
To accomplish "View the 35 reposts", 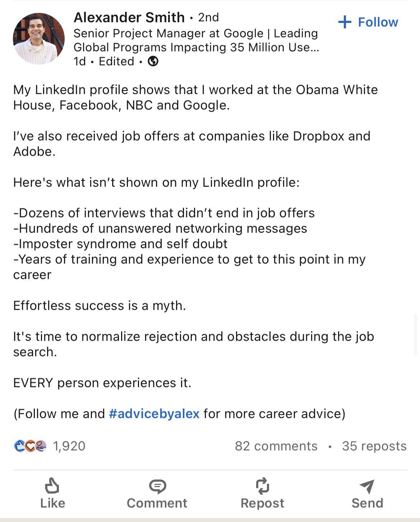I will coord(374,446).
